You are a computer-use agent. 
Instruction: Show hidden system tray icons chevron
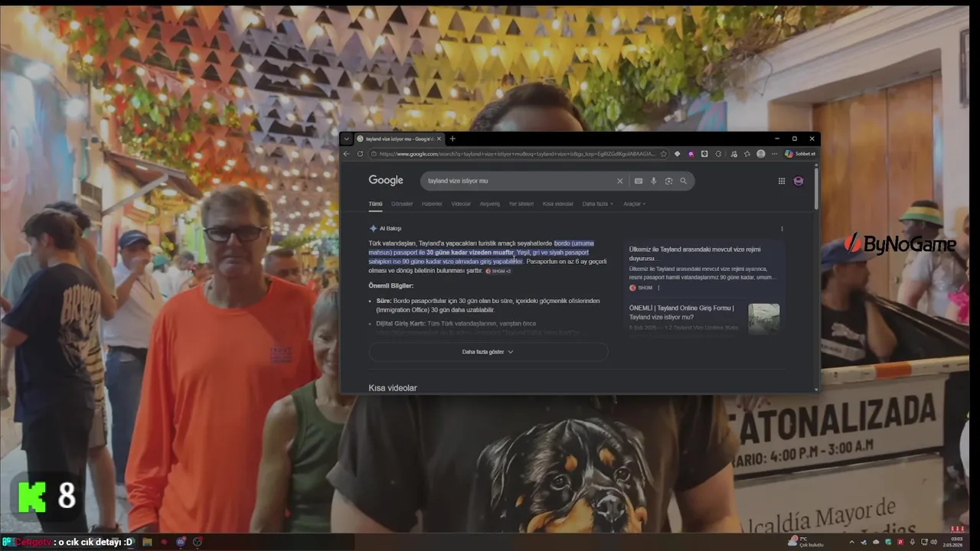click(x=851, y=542)
